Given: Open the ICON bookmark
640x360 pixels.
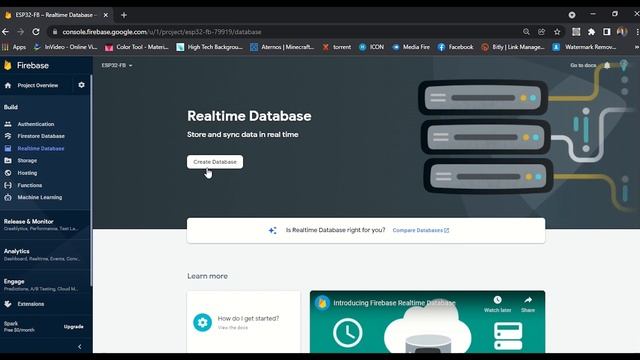Looking at the screenshot, I should (371, 47).
